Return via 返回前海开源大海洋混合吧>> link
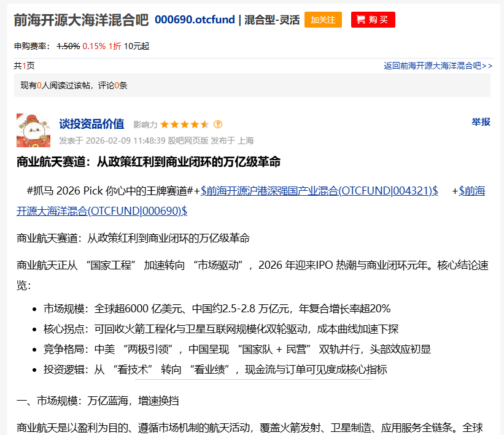The image size is (504, 435). tap(438, 66)
